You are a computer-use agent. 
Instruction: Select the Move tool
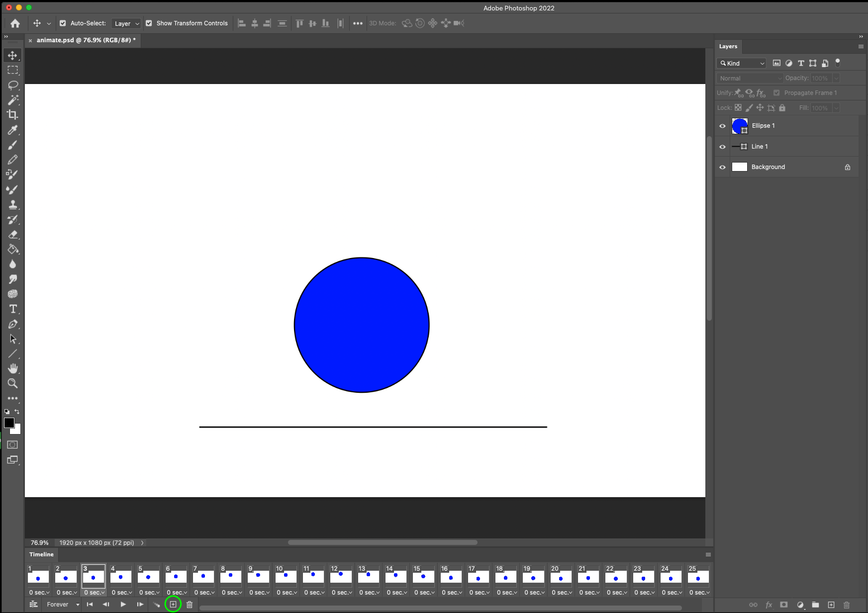[x=13, y=55]
